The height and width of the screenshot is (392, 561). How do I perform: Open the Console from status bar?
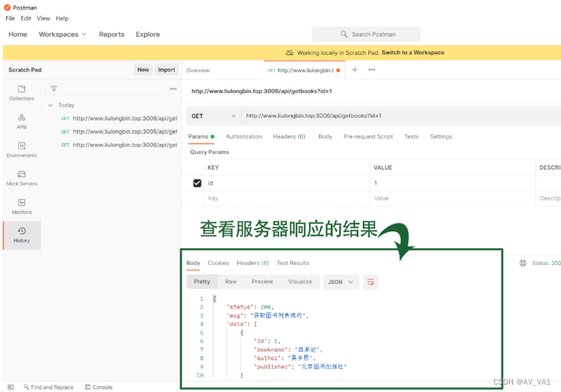coord(99,387)
